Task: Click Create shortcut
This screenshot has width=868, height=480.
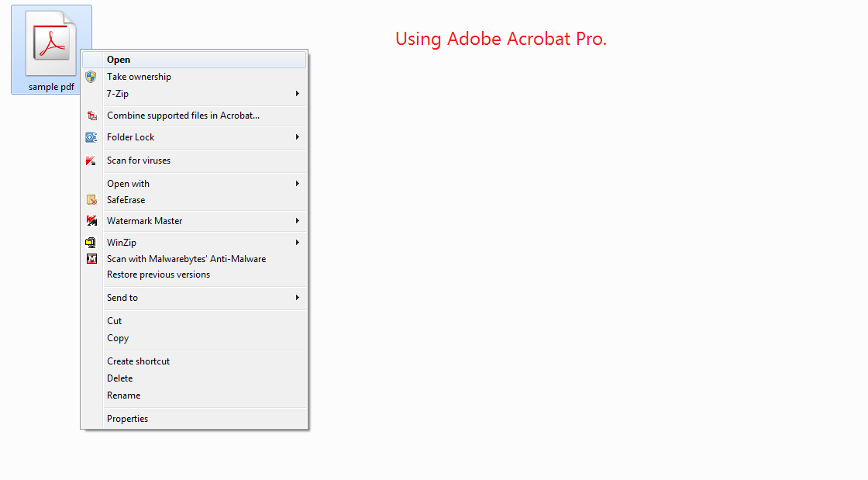Action: pyautogui.click(x=138, y=361)
